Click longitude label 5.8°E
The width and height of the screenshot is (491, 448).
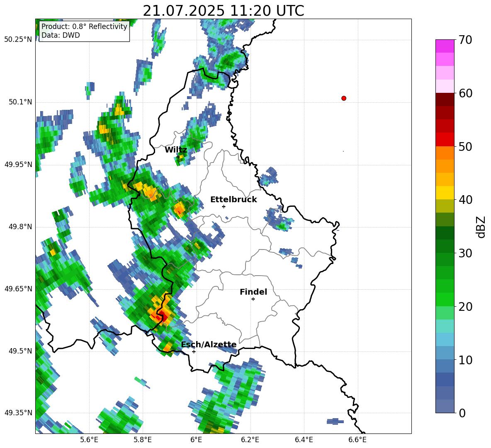[143, 440]
